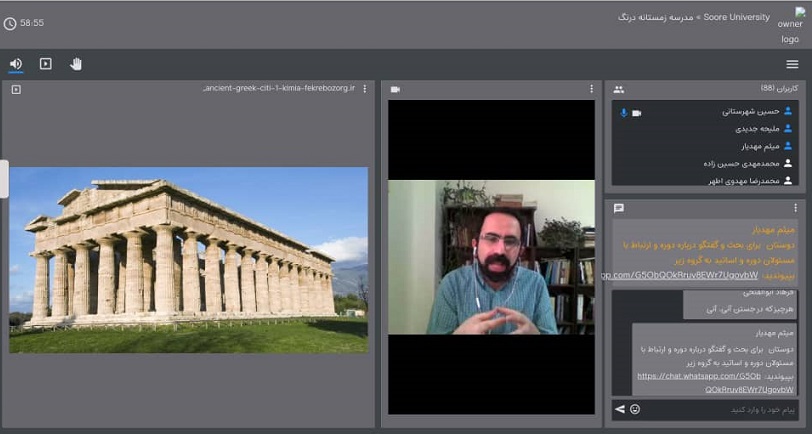Open the chat panel three-dot menu
The height and width of the screenshot is (434, 812).
[795, 208]
